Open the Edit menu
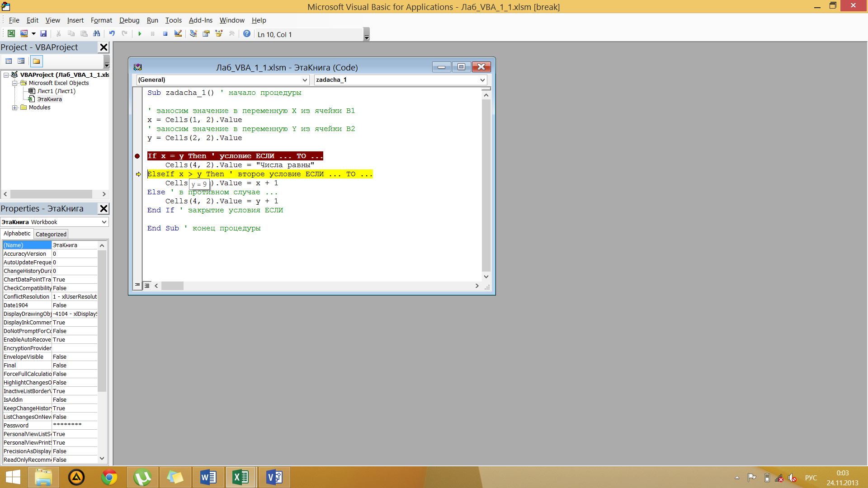The image size is (868, 488). point(33,20)
